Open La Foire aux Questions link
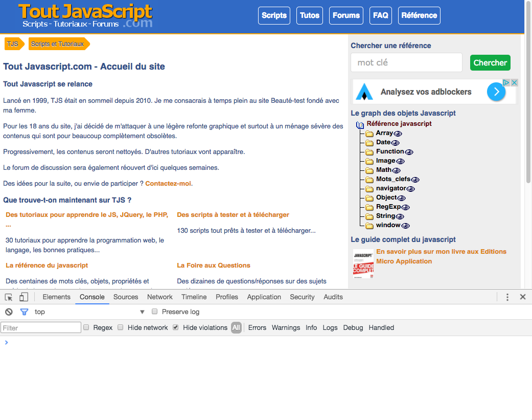This screenshot has height=420, width=532. 214,265
